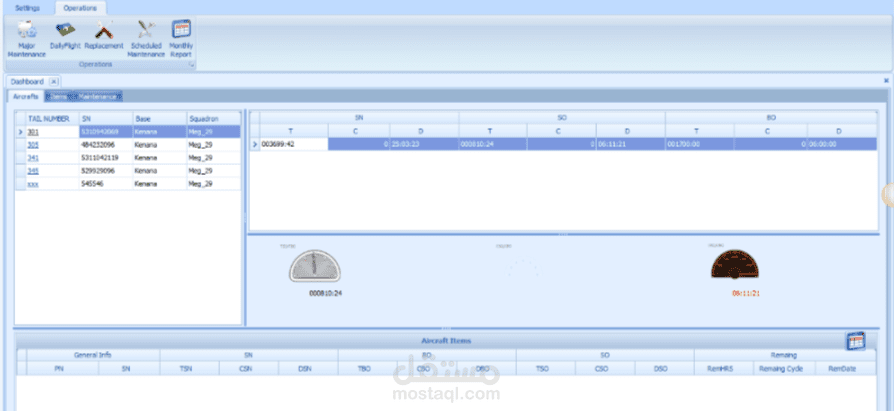Click the 06:11:21 grid cell
The width and height of the screenshot is (894, 411).
pos(631,144)
